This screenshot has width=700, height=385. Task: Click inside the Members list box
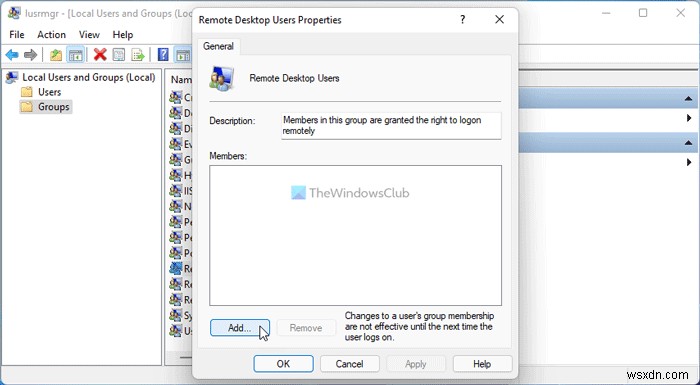[x=355, y=235]
